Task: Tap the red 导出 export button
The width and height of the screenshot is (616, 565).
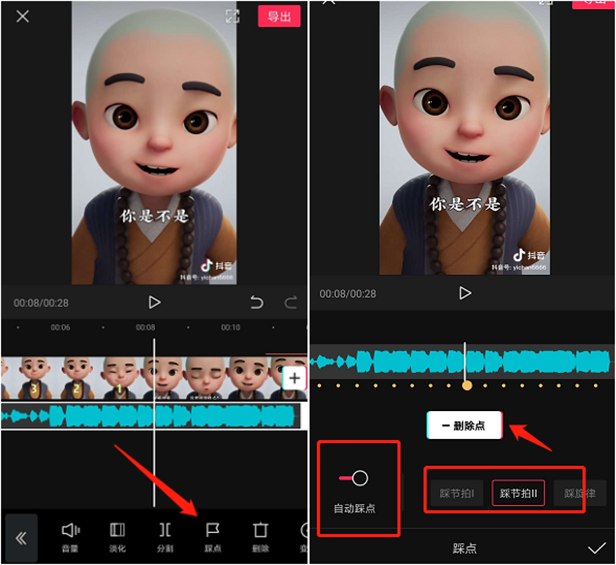Action: (x=279, y=16)
